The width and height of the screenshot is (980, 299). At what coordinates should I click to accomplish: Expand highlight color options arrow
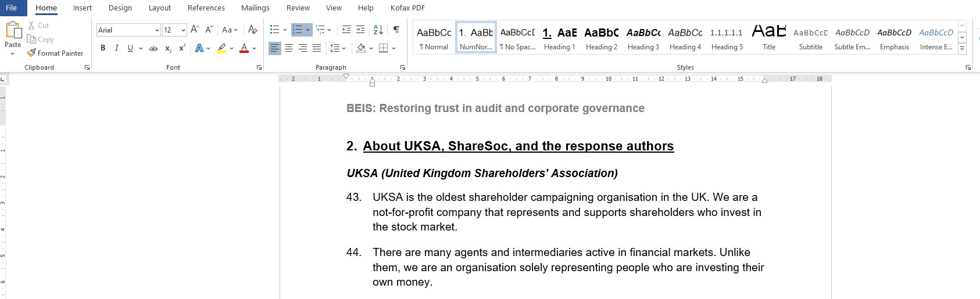(231, 48)
